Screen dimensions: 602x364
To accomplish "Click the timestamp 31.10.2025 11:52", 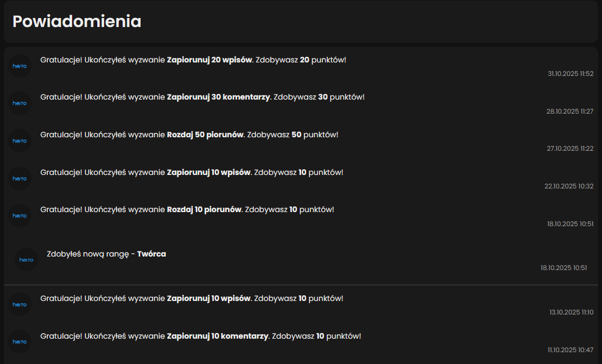I will (570, 74).
